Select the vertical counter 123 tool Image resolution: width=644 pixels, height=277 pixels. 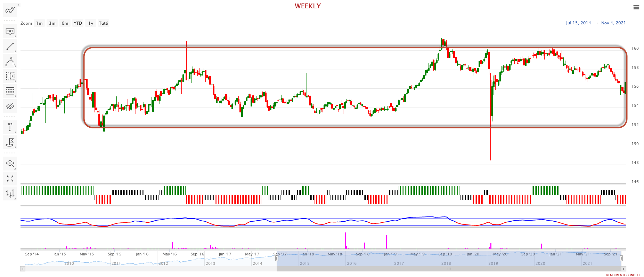click(10, 127)
